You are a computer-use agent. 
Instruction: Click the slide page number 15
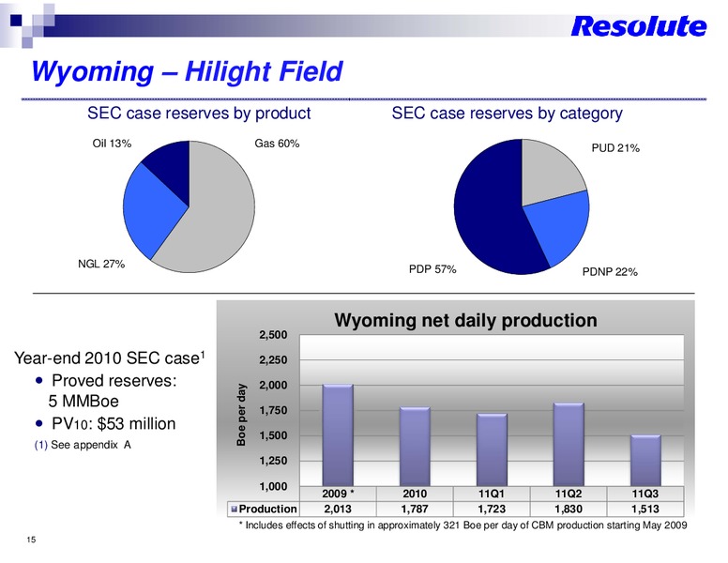click(31, 540)
